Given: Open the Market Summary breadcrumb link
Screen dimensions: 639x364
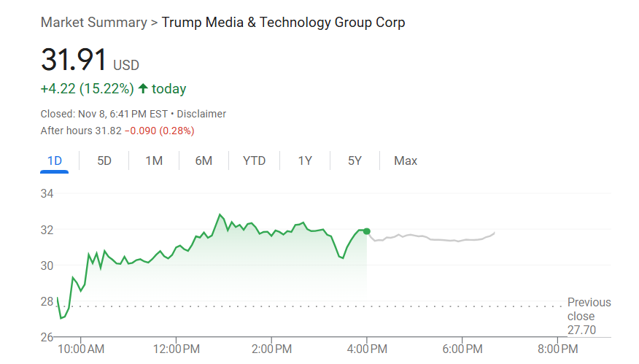Looking at the screenshot, I should [x=93, y=22].
